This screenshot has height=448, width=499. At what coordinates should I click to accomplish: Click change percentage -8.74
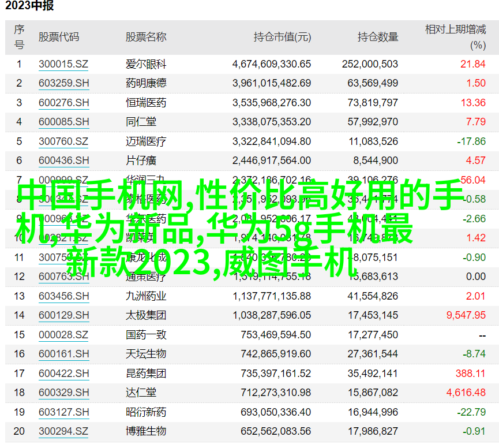(474, 354)
